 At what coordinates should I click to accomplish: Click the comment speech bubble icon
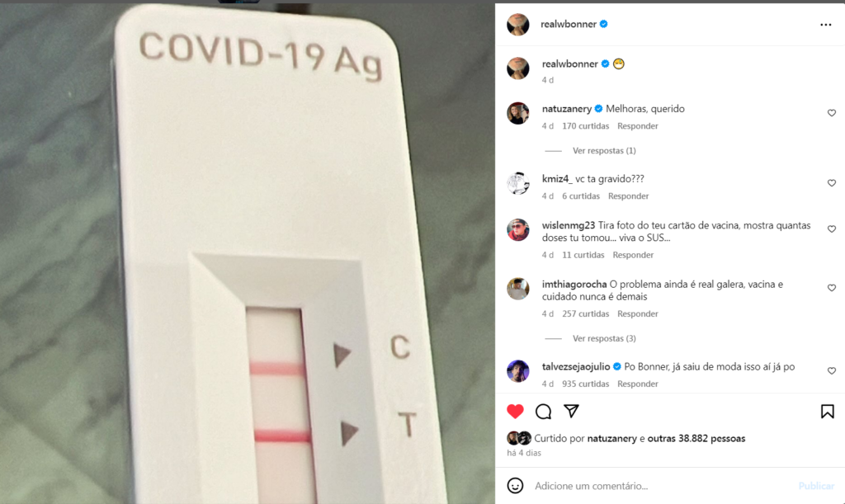(x=543, y=412)
